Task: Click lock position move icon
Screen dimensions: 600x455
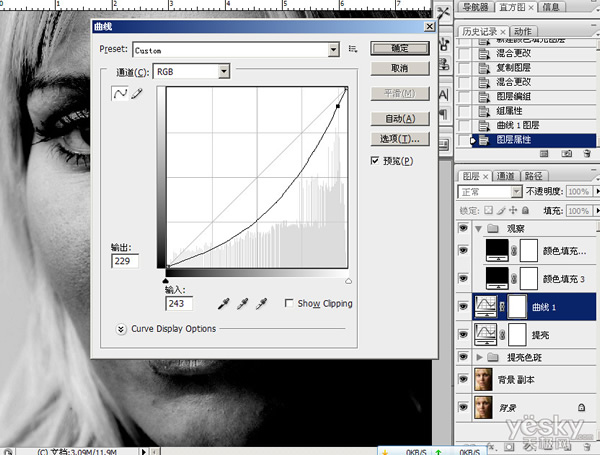Action: [513, 210]
